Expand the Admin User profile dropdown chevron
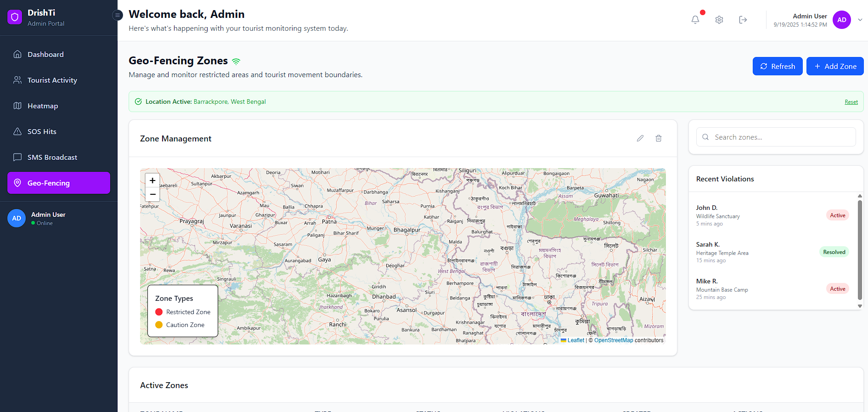Image resolution: width=868 pixels, height=412 pixels. pyautogui.click(x=860, y=20)
